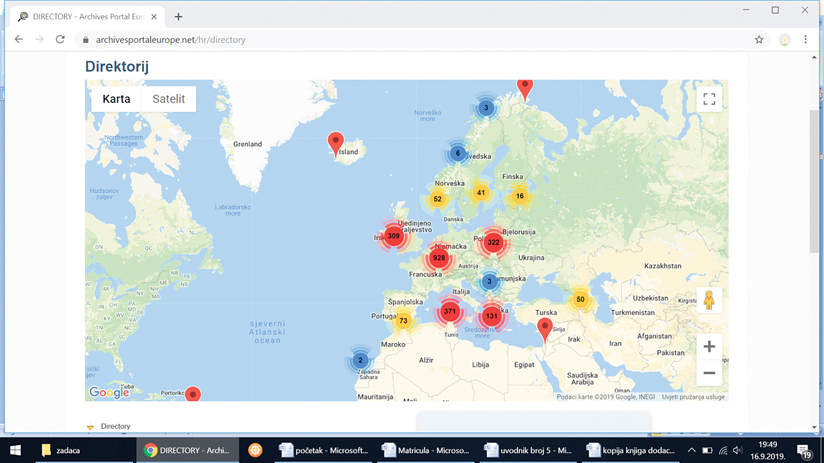The height and width of the screenshot is (463, 824).
Task: Click the red cluster marker labeled 371
Action: (450, 311)
